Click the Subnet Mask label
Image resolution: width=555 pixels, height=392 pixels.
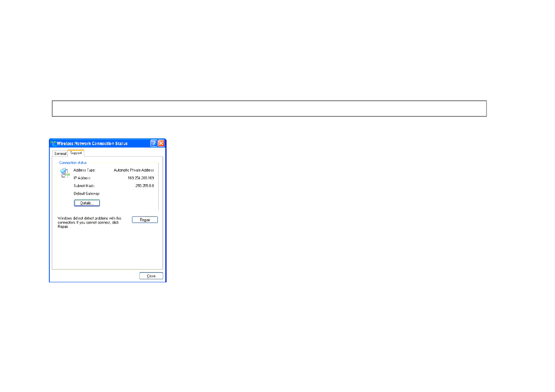pos(84,186)
